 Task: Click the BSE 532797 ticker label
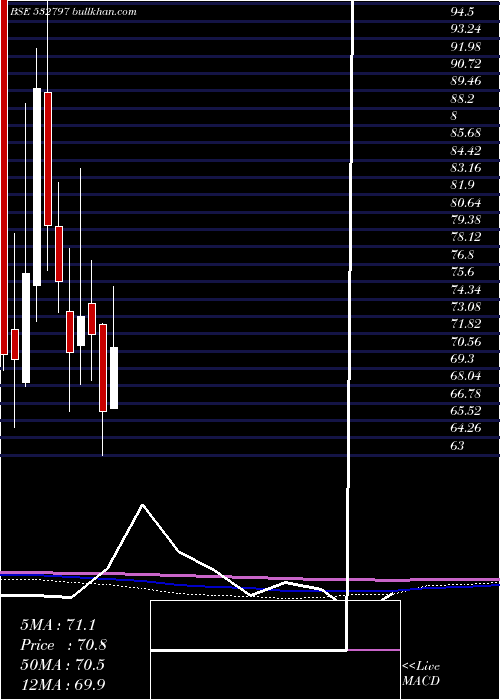point(39,12)
